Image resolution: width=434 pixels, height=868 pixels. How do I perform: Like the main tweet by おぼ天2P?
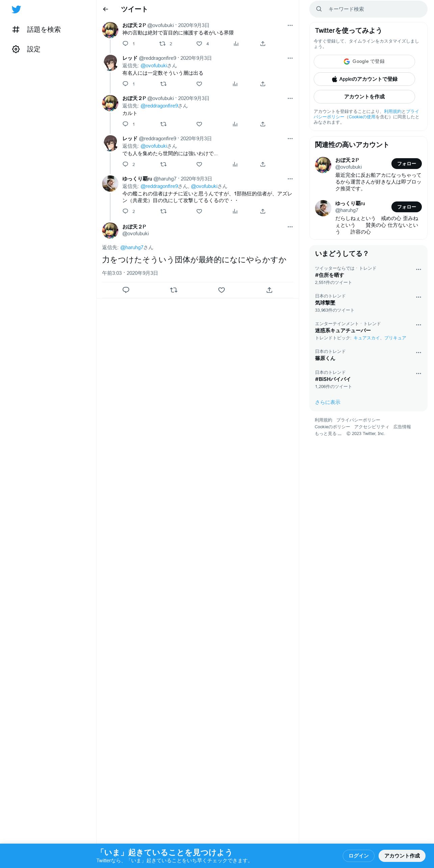[x=221, y=290]
